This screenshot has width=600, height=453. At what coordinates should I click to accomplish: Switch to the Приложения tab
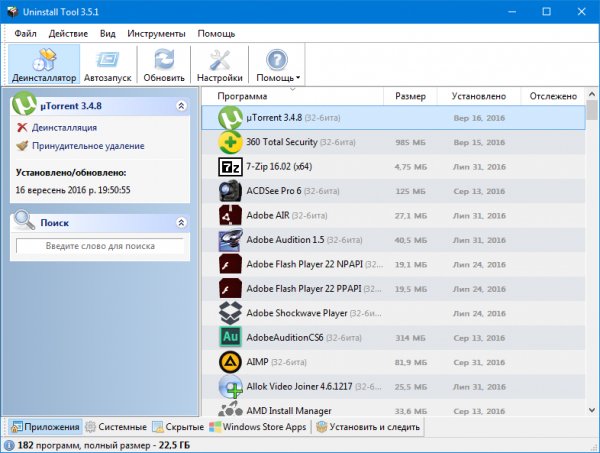[46, 427]
